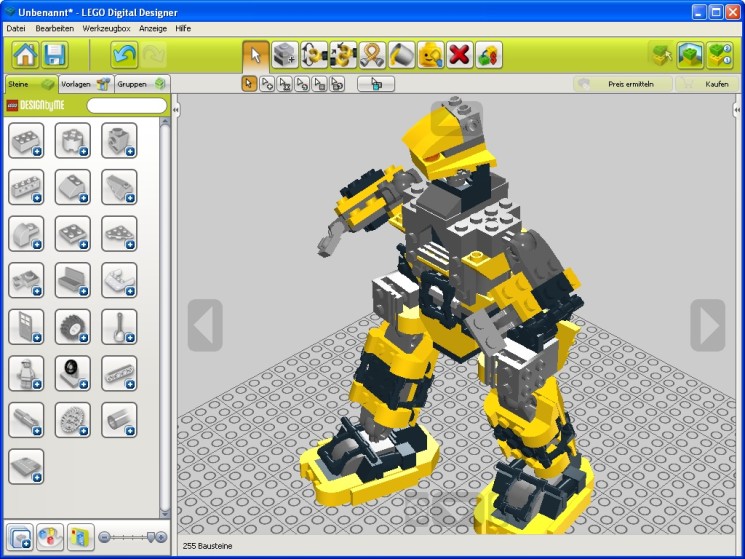745x559 pixels.
Task: Click zoom-in plus at slider end
Action: coord(162,537)
